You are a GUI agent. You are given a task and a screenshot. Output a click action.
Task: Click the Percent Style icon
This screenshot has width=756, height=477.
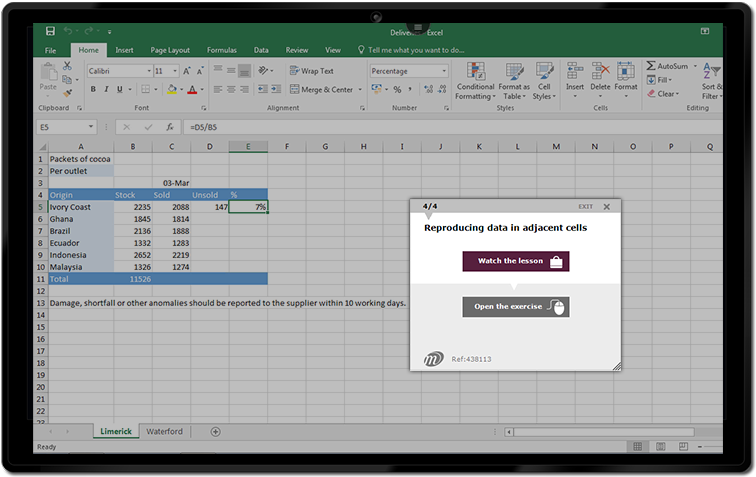point(397,89)
